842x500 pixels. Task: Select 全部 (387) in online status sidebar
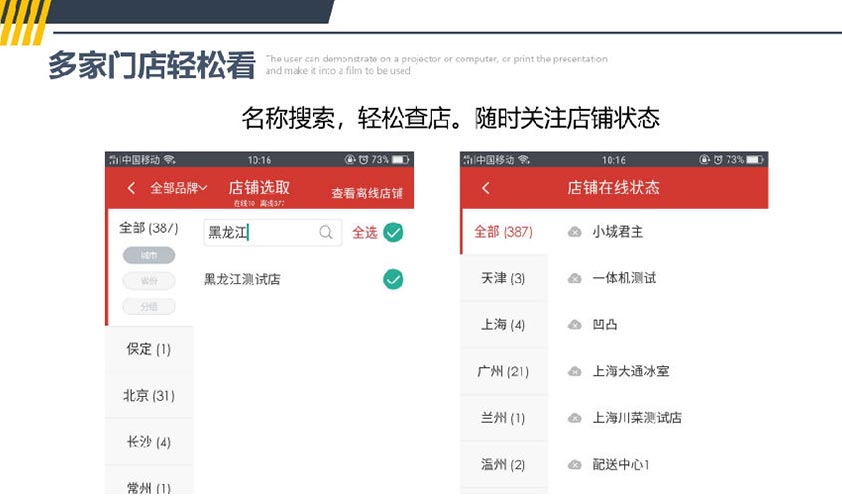click(x=504, y=231)
